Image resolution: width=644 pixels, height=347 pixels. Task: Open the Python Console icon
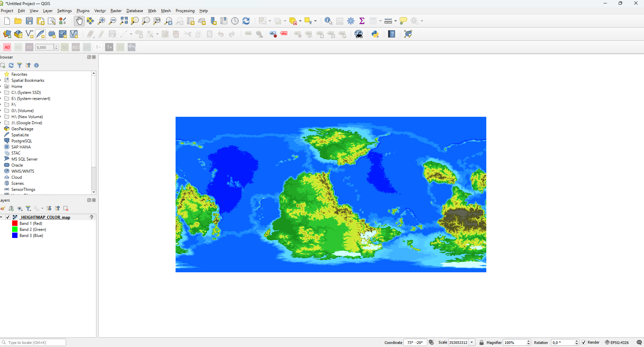click(375, 34)
